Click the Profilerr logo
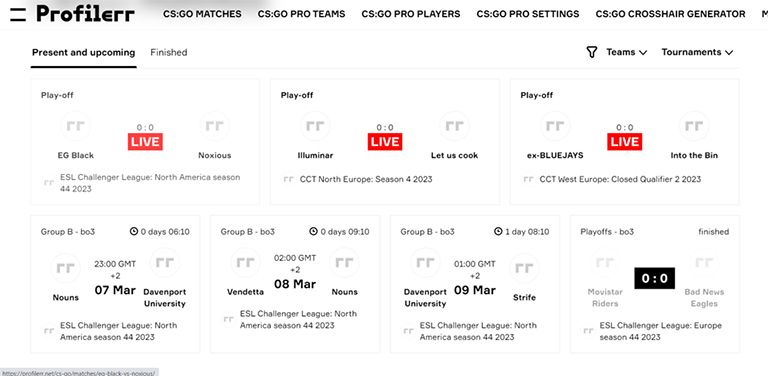 85,14
